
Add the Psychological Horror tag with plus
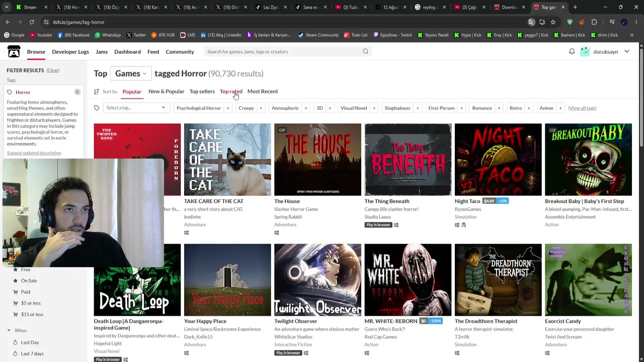[228, 108]
